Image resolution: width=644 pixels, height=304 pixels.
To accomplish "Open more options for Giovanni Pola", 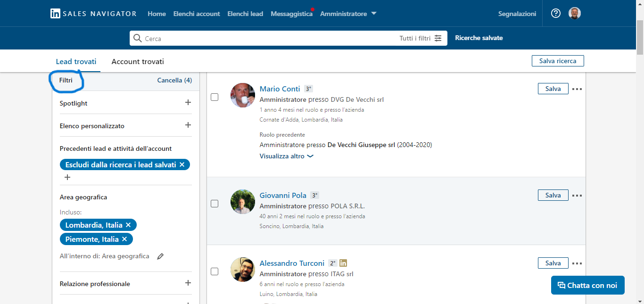I will 577,195.
